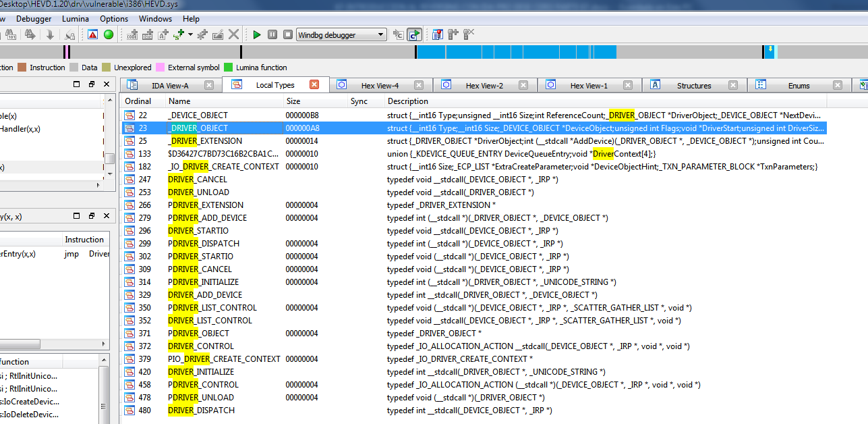Click the code insert toolbar icon

pyautogui.click(x=132, y=34)
